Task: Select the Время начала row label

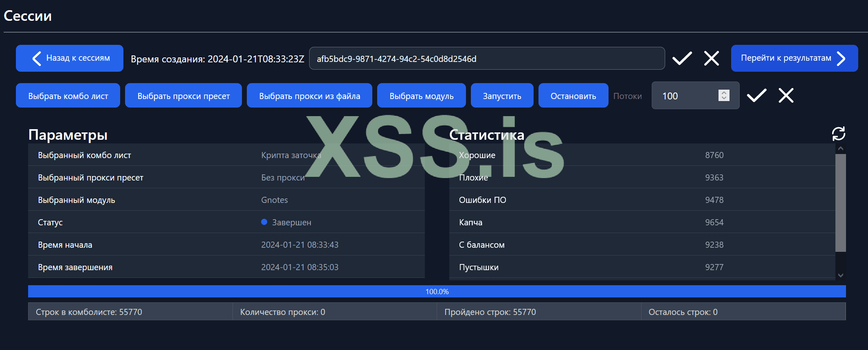Action: pos(65,245)
